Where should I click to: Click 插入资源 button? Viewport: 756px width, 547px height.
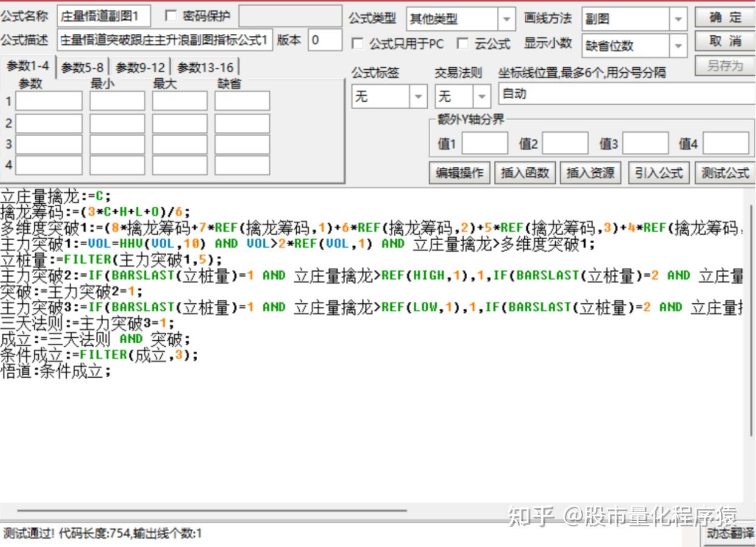(590, 173)
